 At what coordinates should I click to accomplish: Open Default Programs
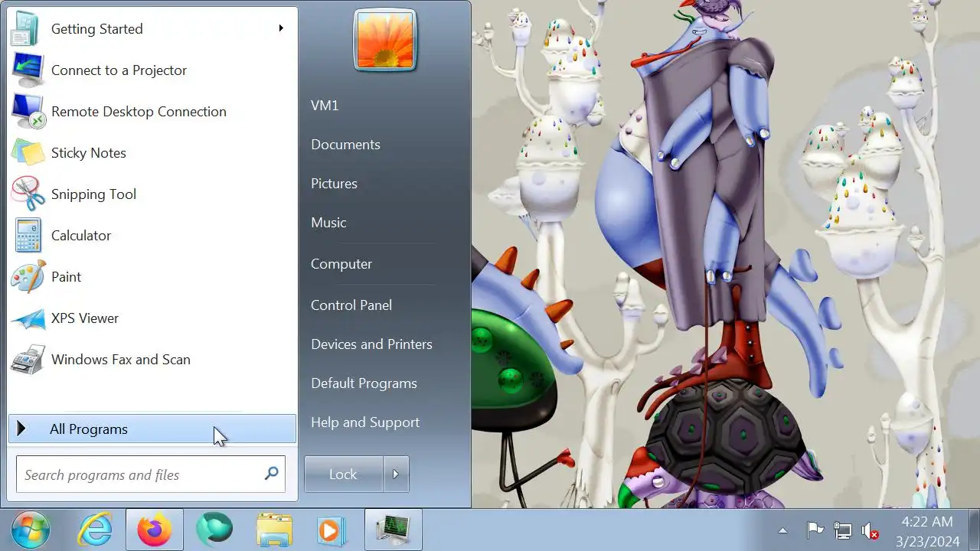(364, 383)
